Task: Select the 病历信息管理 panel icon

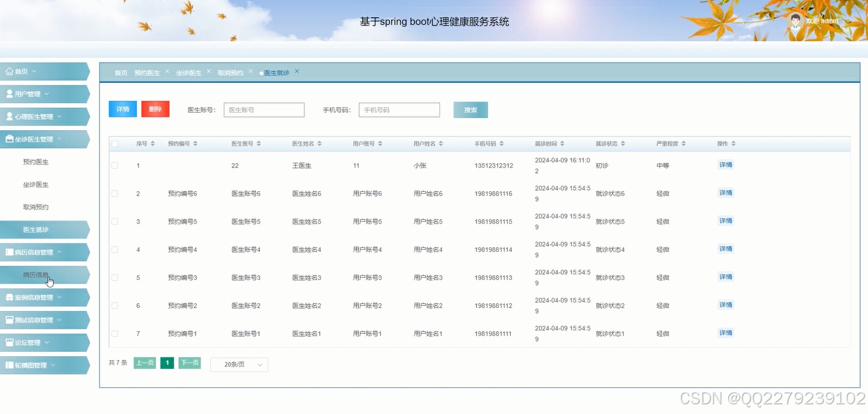Action: (9, 251)
